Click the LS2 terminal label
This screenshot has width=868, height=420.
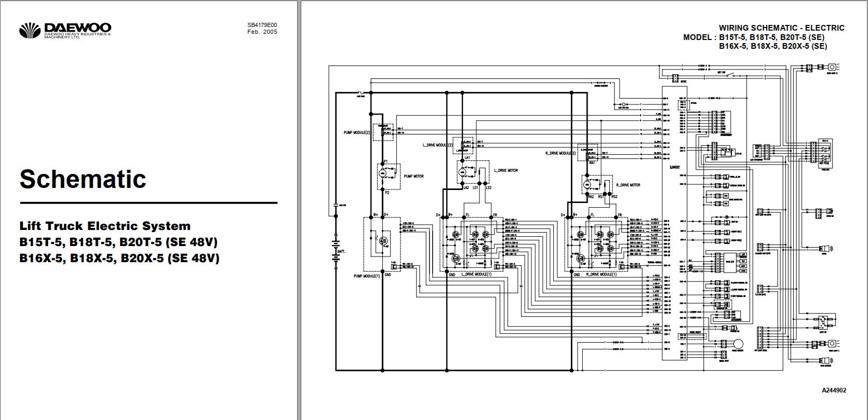point(488,187)
